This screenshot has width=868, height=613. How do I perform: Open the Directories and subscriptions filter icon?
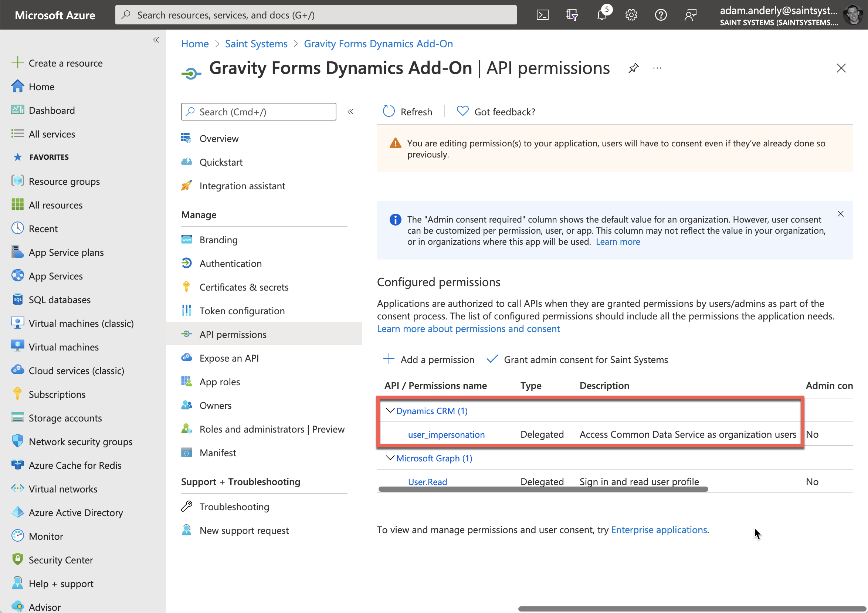point(572,15)
